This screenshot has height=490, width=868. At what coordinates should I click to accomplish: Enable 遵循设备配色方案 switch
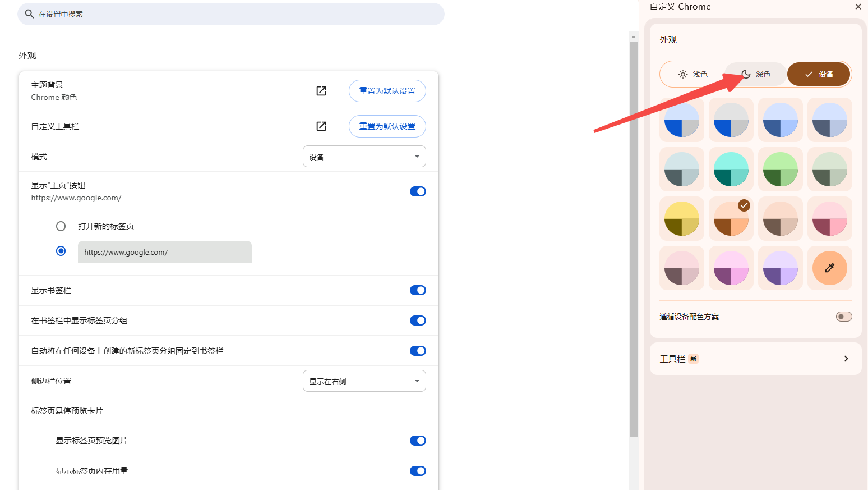[x=844, y=317]
